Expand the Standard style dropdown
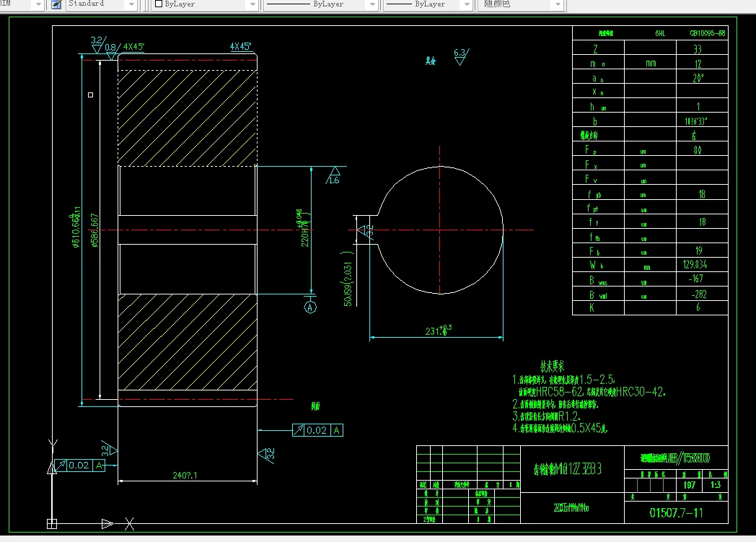 (x=131, y=4)
